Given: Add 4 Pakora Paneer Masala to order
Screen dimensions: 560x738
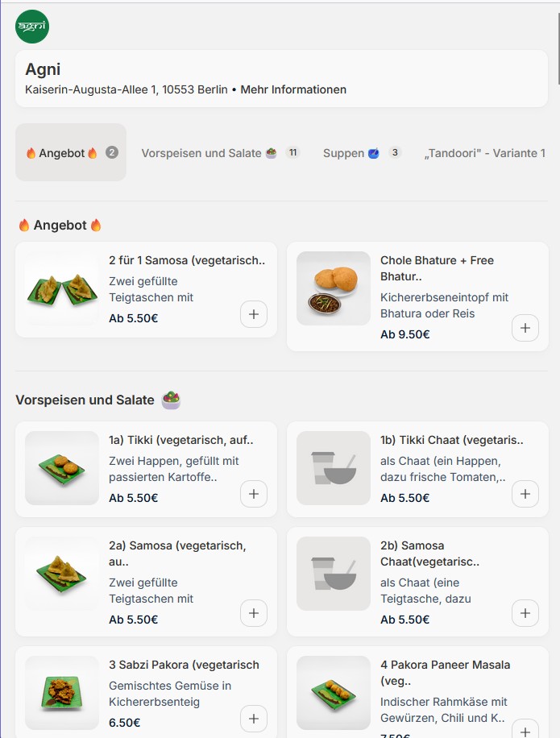Looking at the screenshot, I should coord(525,731).
